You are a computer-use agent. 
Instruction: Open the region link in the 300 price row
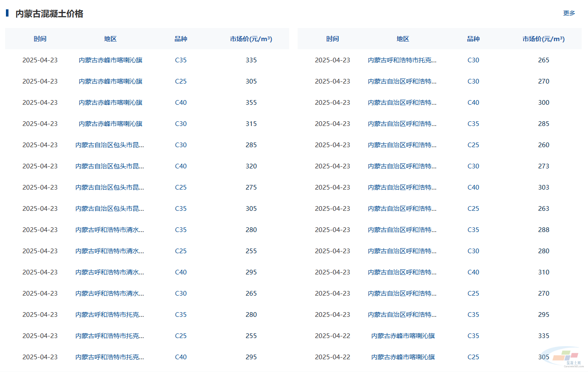pos(402,103)
